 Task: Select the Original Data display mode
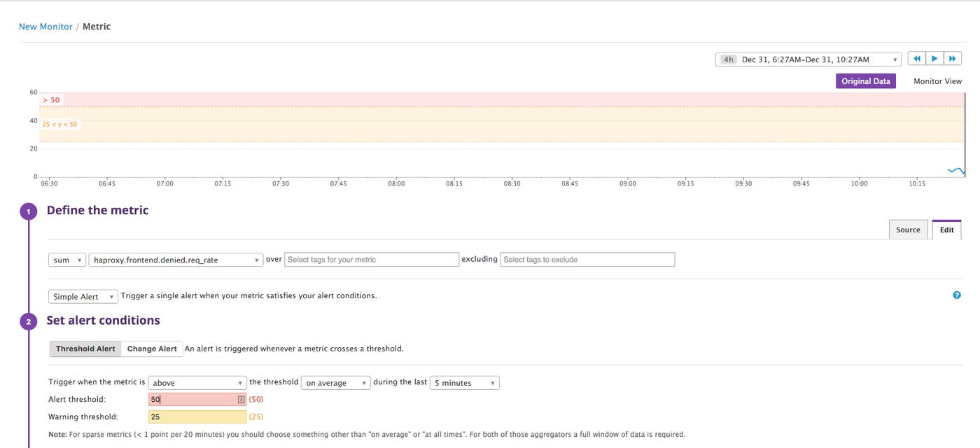pyautogui.click(x=866, y=80)
